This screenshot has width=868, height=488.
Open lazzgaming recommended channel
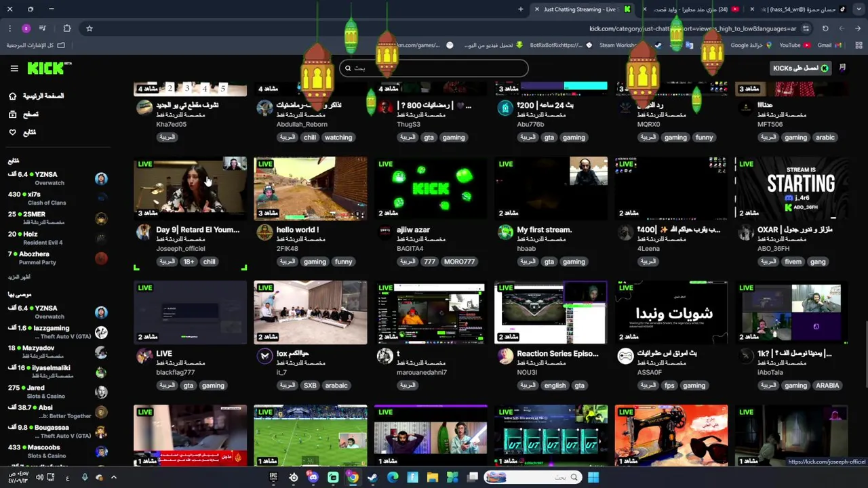[x=58, y=332]
